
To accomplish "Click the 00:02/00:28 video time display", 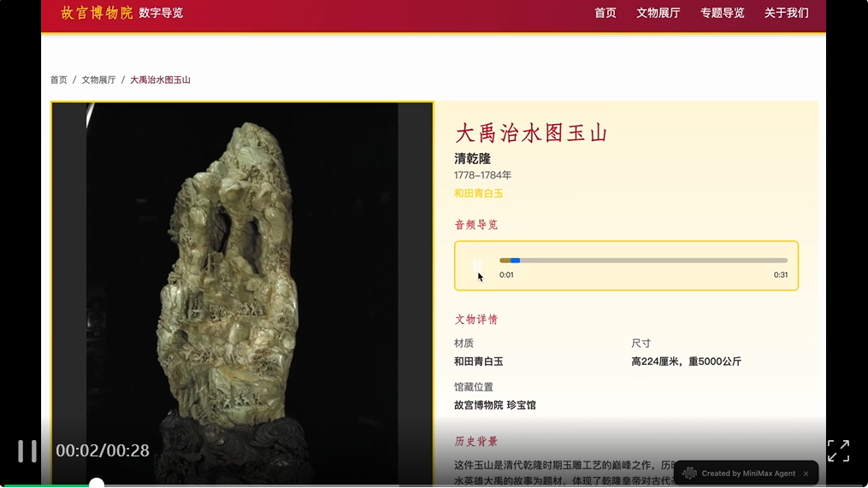I will pos(103,450).
